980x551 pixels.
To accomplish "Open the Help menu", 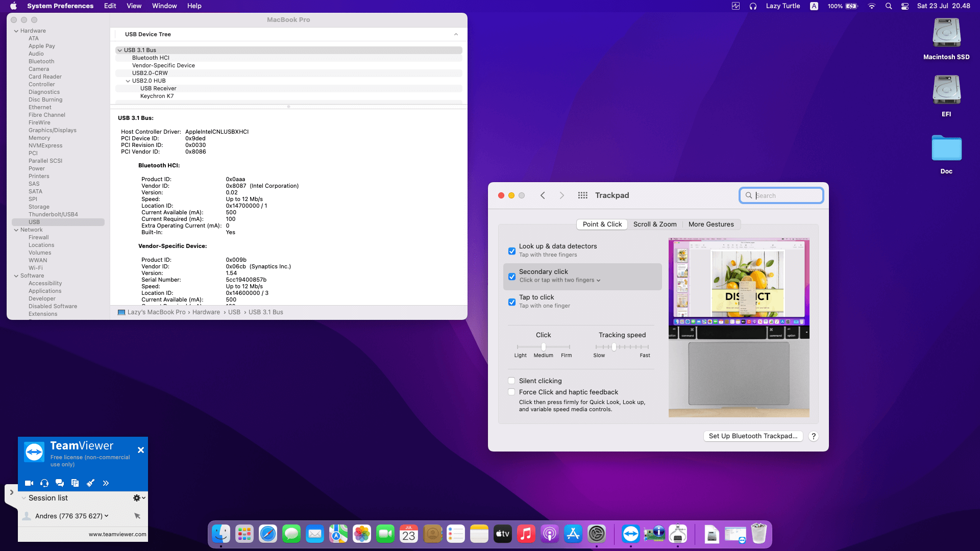I will click(x=194, y=6).
